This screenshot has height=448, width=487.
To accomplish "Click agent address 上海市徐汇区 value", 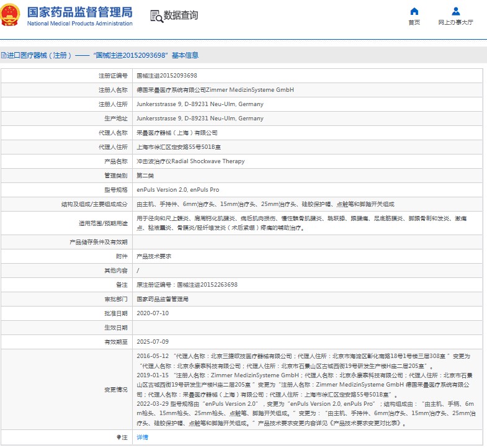I will (x=179, y=147).
